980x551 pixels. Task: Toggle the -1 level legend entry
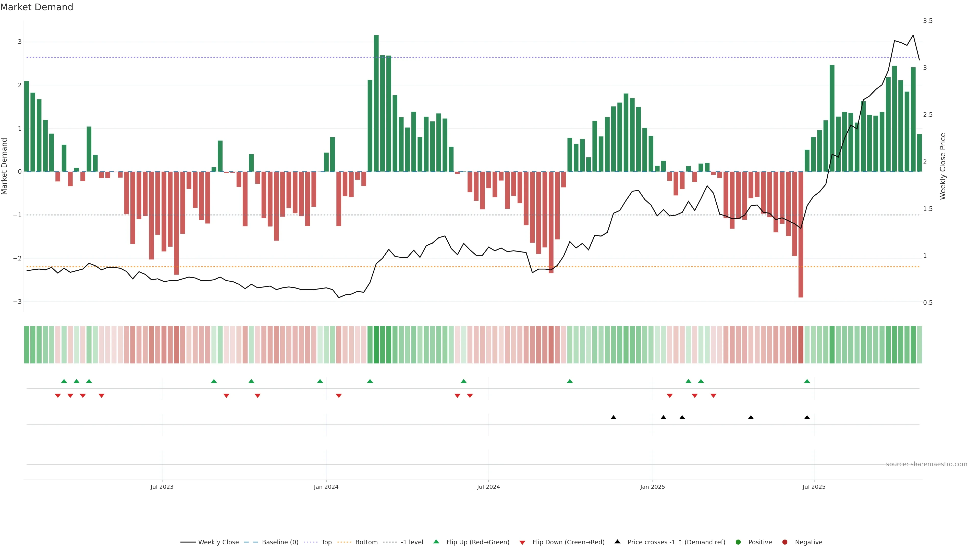412,542
